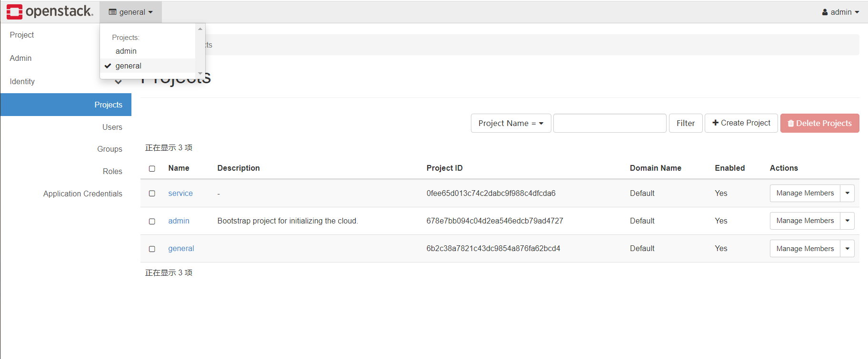Click the Enabled column header

click(x=729, y=168)
